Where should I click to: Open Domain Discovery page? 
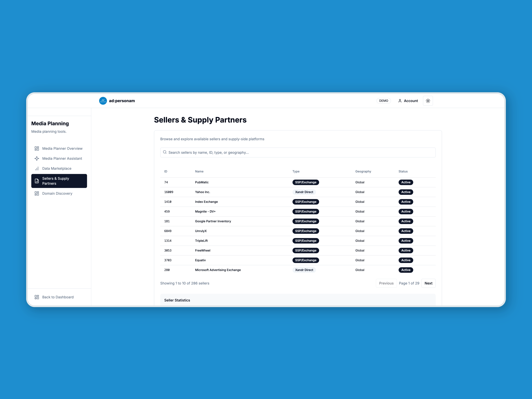click(x=59, y=193)
